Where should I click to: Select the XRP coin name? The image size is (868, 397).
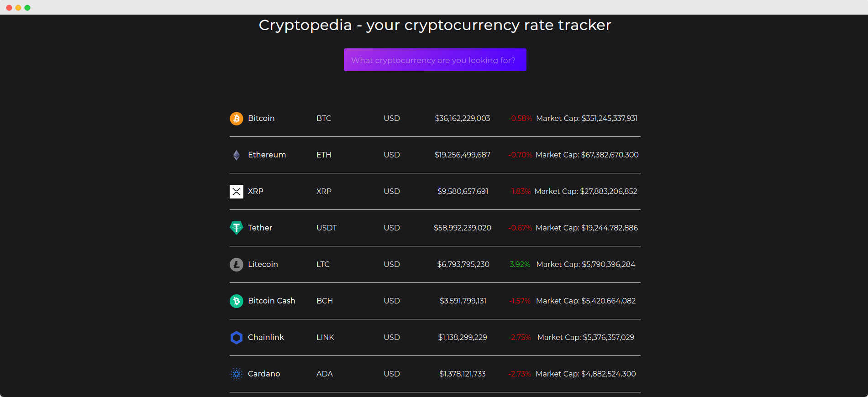tap(256, 191)
